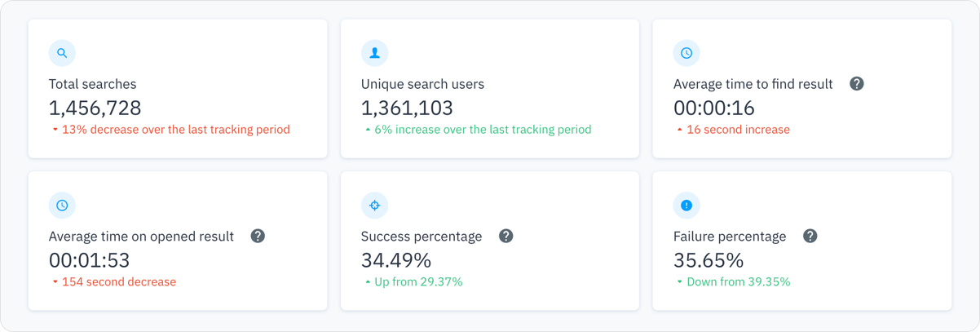Click the clock icon above Average time to find result
This screenshot has width=980, height=332.
(x=686, y=53)
